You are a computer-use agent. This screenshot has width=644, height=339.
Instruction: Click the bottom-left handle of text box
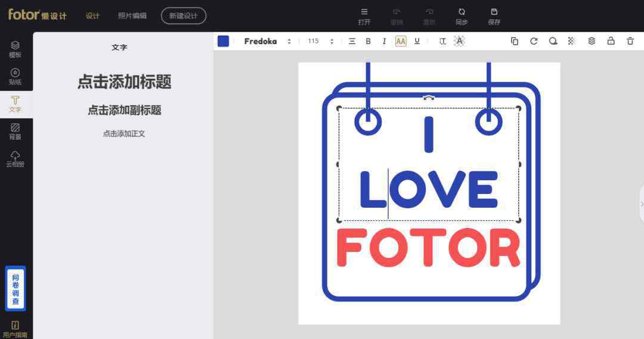[339, 221]
